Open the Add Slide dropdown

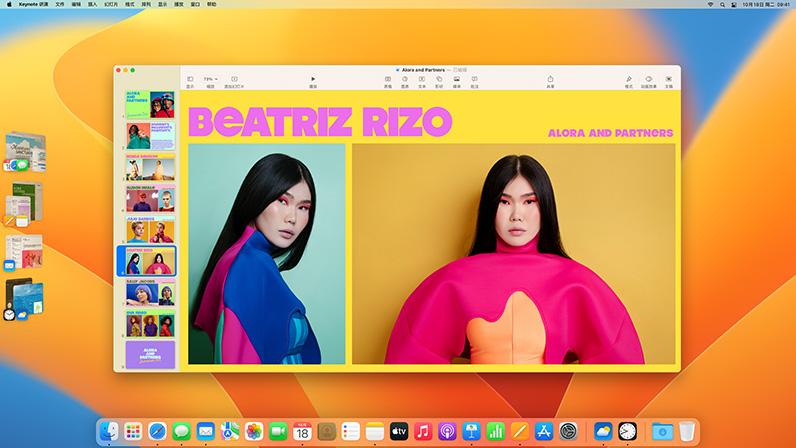234,81
